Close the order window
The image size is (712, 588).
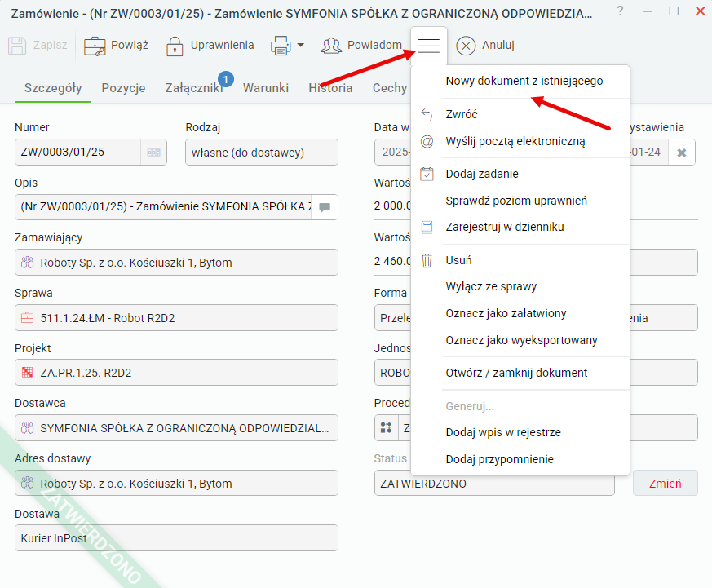(701, 11)
